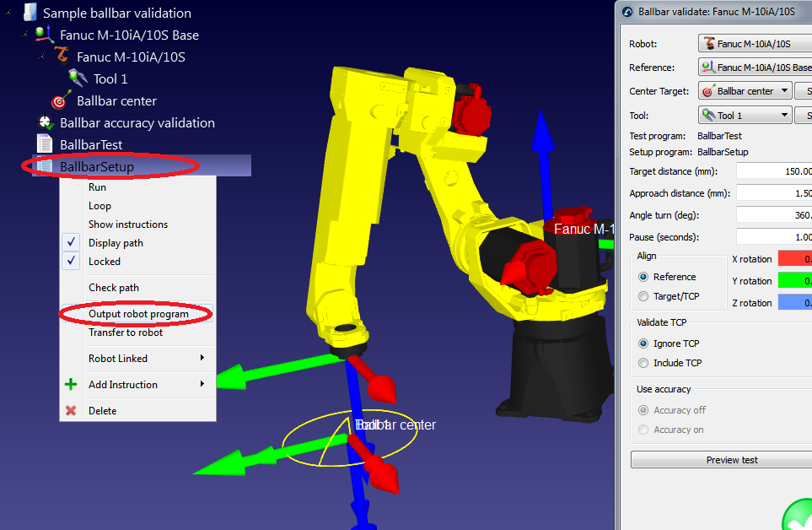Run the BallbarSetup program via Run
812x530 pixels.
click(x=99, y=187)
